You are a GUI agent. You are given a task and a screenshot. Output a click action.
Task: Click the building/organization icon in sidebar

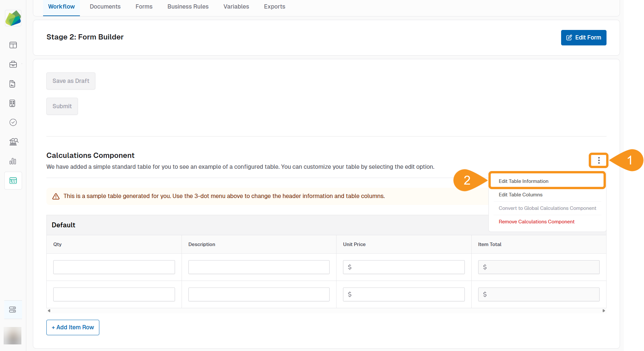tap(13, 103)
